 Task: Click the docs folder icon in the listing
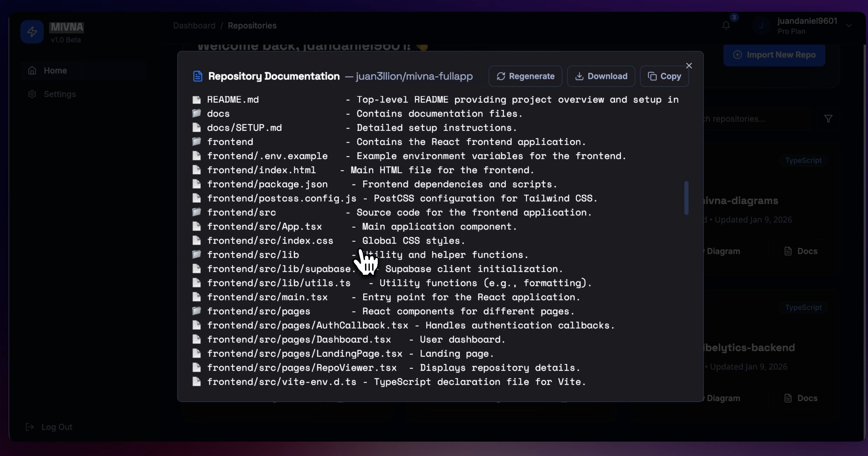pyautogui.click(x=197, y=113)
